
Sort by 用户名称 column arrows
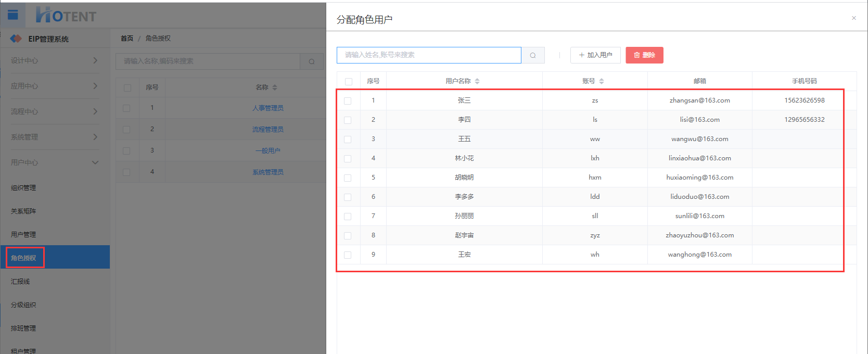coord(477,81)
